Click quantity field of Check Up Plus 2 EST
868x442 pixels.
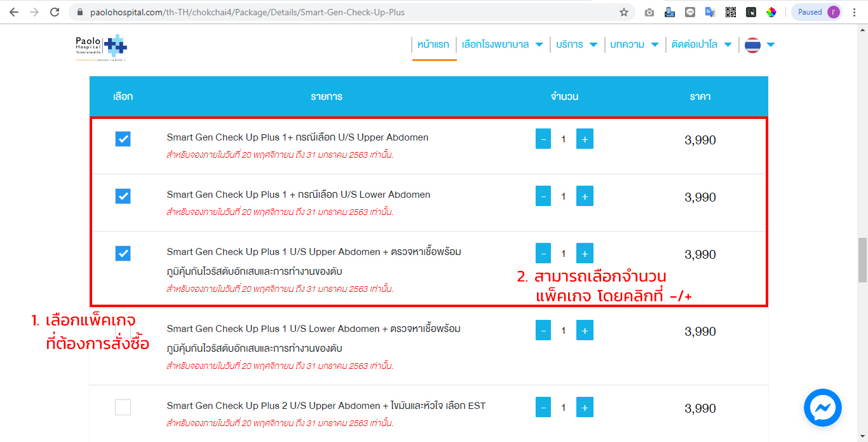pos(564,408)
